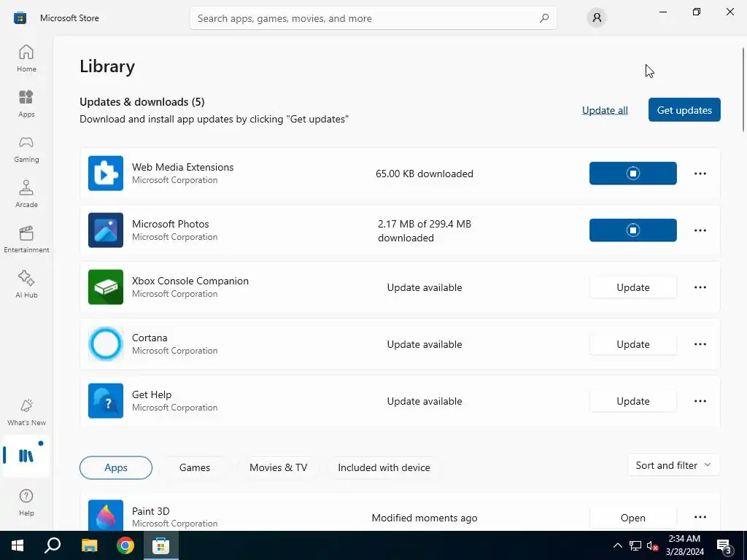747x560 pixels.
Task: Click the Paint 3D title text
Action: pyautogui.click(x=150, y=511)
